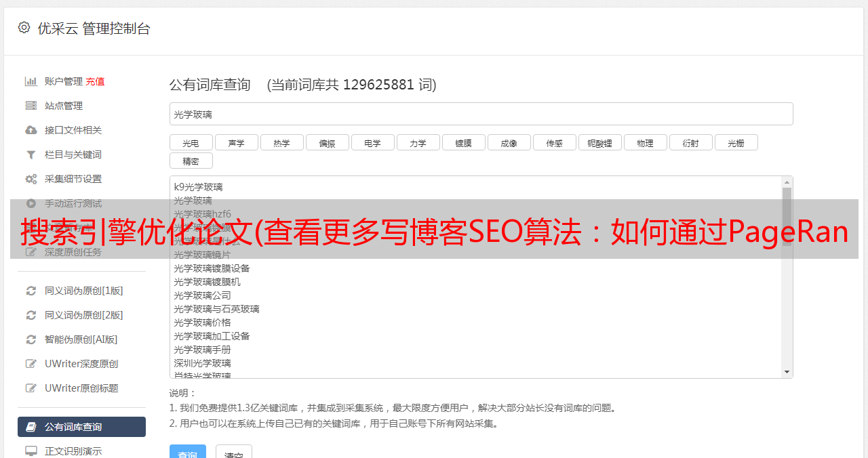Click the edit icon beside UWriter原创标题
The height and width of the screenshot is (458, 868).
coord(31,388)
